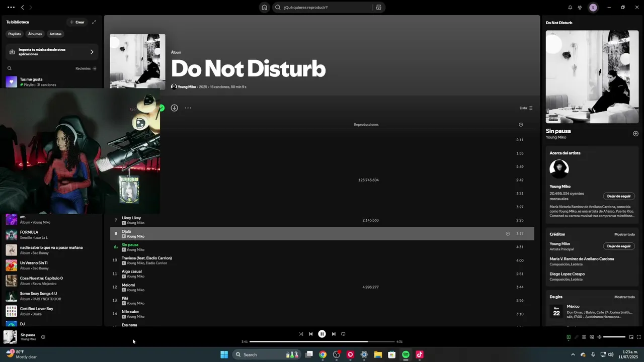Select track Algo casual

point(322,274)
